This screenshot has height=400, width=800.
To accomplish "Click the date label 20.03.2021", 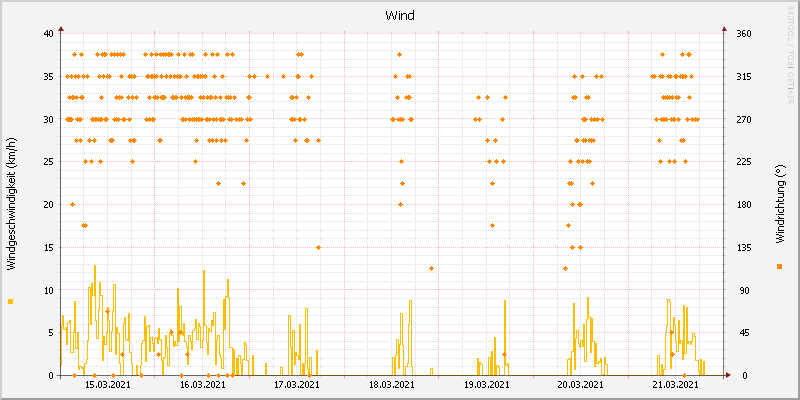I will click(x=580, y=385).
